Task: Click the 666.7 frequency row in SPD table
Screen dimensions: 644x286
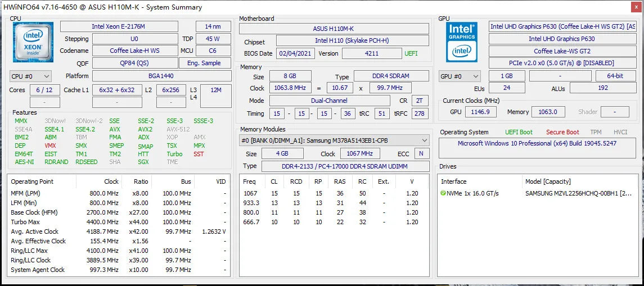Action: point(334,222)
